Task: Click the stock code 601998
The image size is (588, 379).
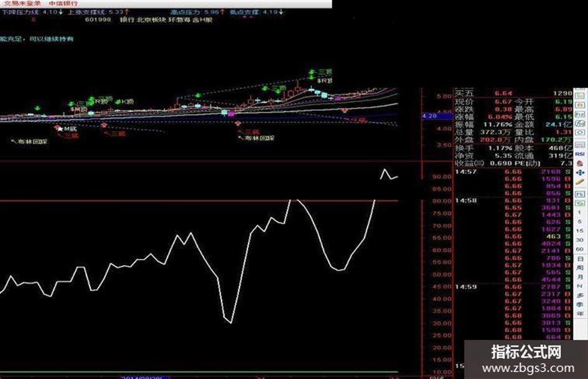Action: point(98,19)
